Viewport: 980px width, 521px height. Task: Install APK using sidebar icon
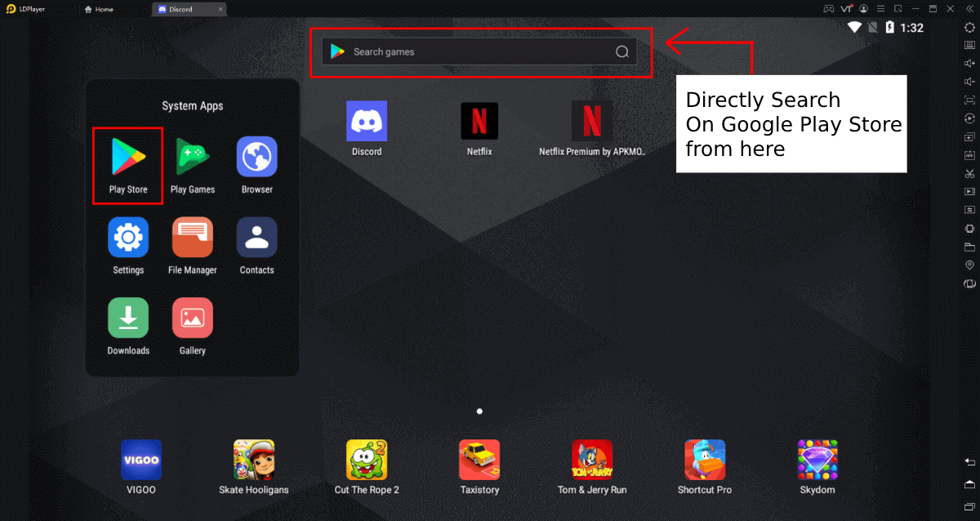(969, 155)
